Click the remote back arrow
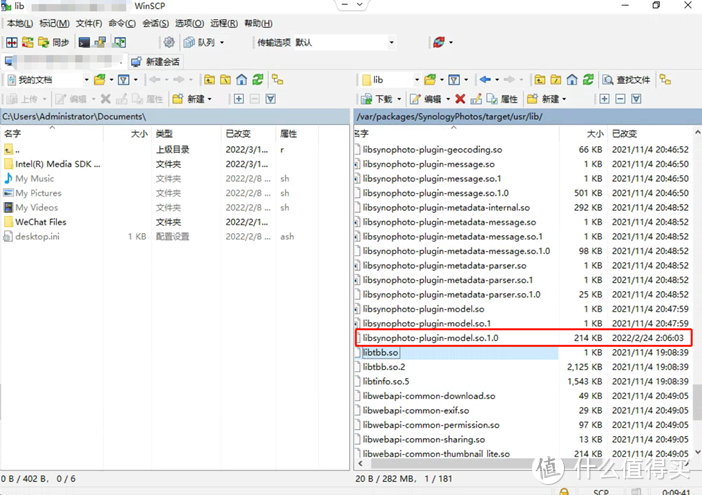 click(x=485, y=80)
